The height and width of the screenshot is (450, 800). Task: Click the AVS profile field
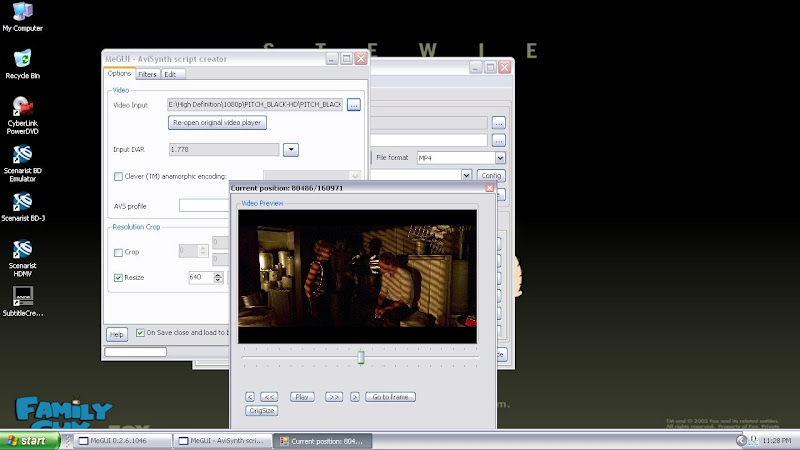(204, 206)
